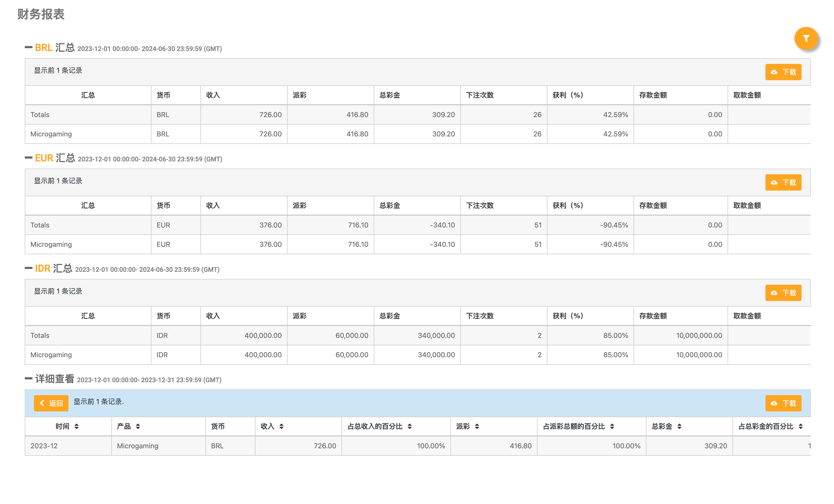Sort detail table by 收入 arrows

point(281,427)
